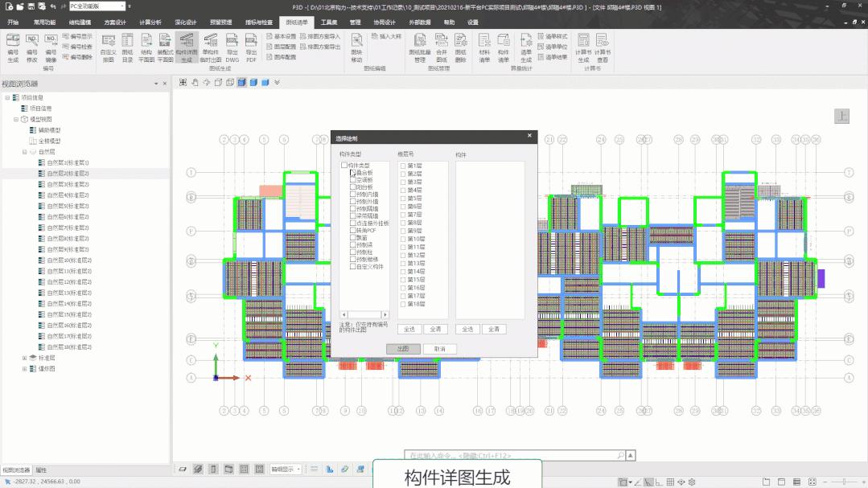
Task: Click 取消 to cancel the dialog
Action: pyautogui.click(x=439, y=349)
